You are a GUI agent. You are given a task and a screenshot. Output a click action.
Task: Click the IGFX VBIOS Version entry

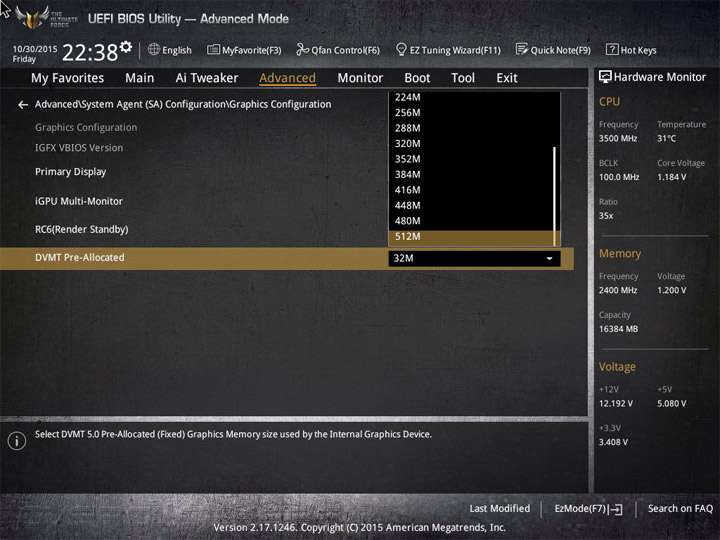coord(79,148)
